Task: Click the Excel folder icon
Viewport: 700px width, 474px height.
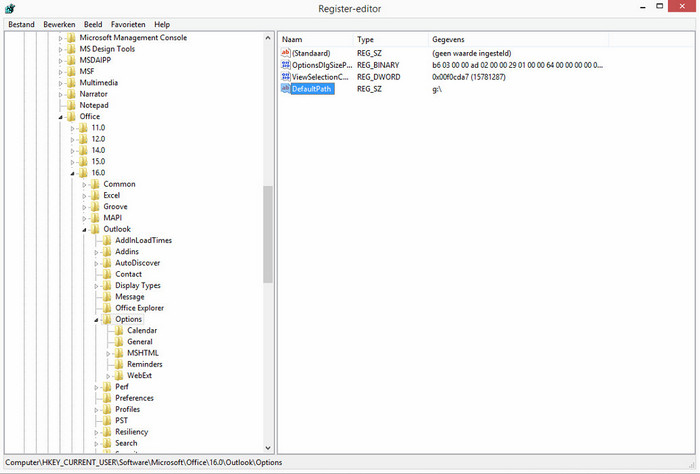Action: coord(95,195)
